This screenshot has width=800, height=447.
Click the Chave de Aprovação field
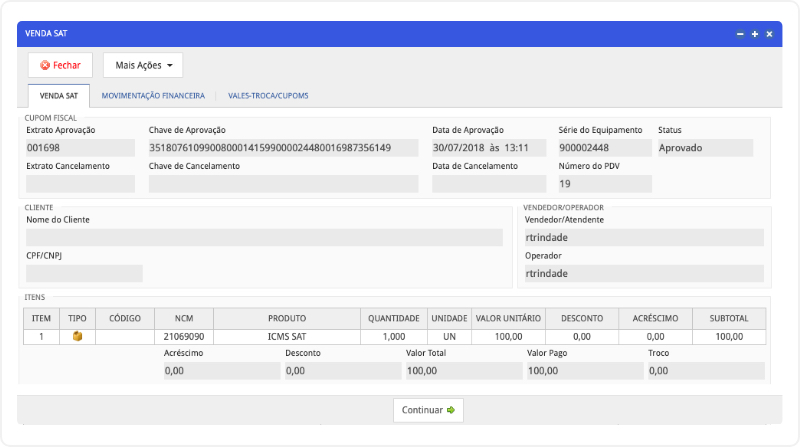click(x=283, y=148)
